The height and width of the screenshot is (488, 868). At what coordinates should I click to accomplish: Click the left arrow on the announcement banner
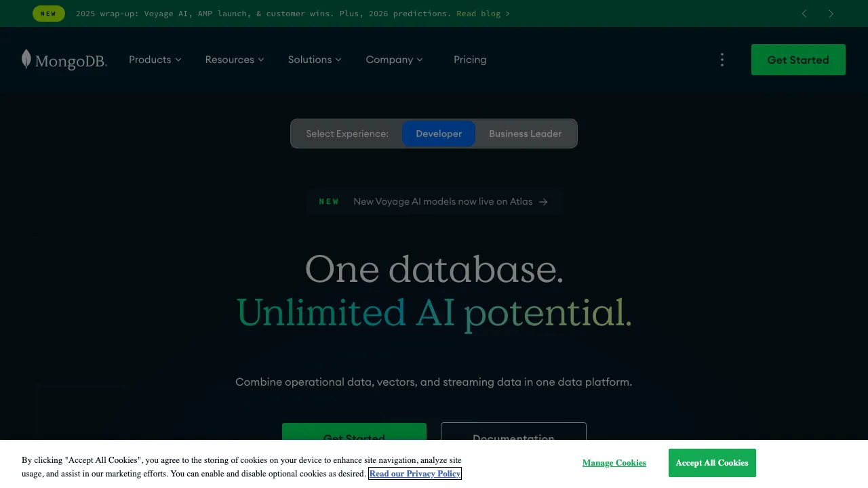pos(804,14)
